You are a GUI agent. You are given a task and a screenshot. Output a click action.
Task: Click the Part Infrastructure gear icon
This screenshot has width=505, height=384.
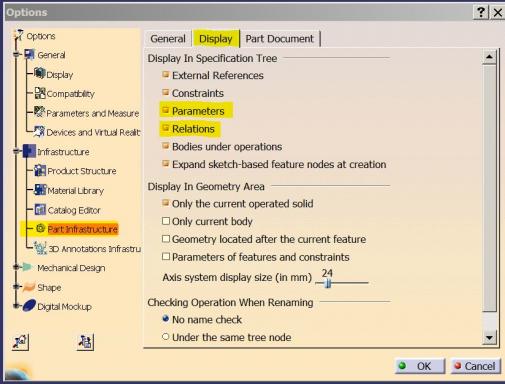[40, 228]
